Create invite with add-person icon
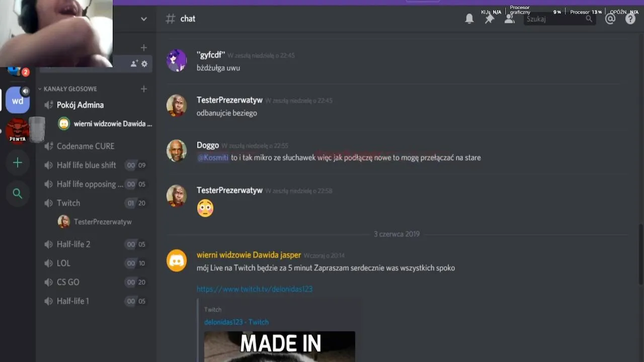The image size is (644, 362). (134, 64)
